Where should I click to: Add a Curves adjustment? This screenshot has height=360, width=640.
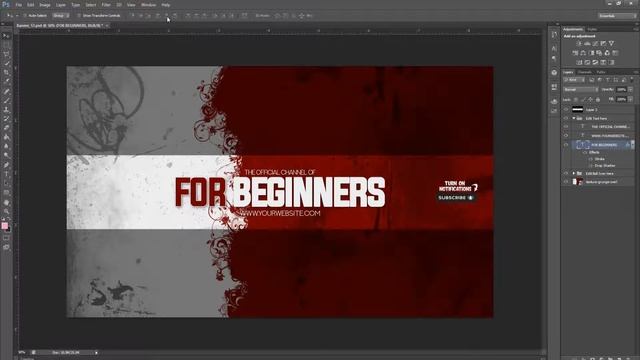[x=595, y=43]
